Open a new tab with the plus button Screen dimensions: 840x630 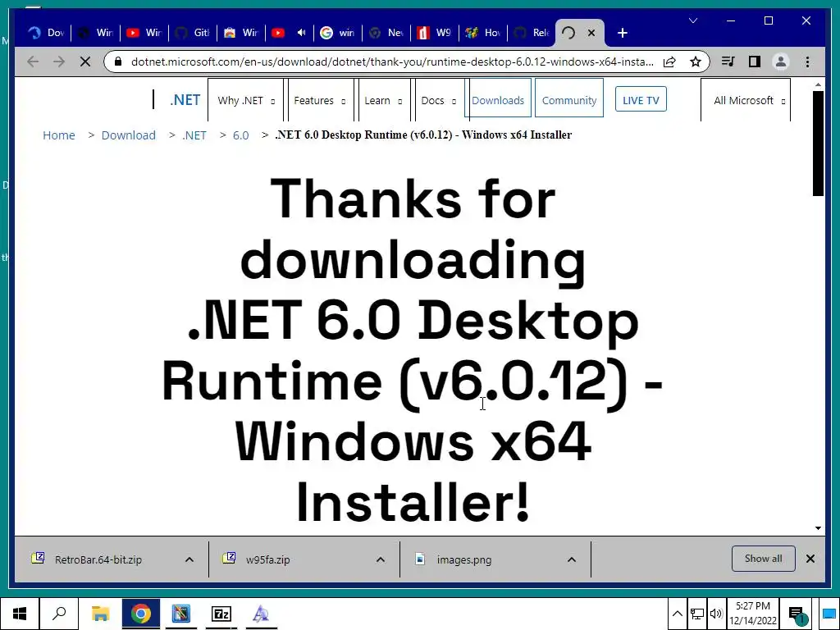[622, 33]
